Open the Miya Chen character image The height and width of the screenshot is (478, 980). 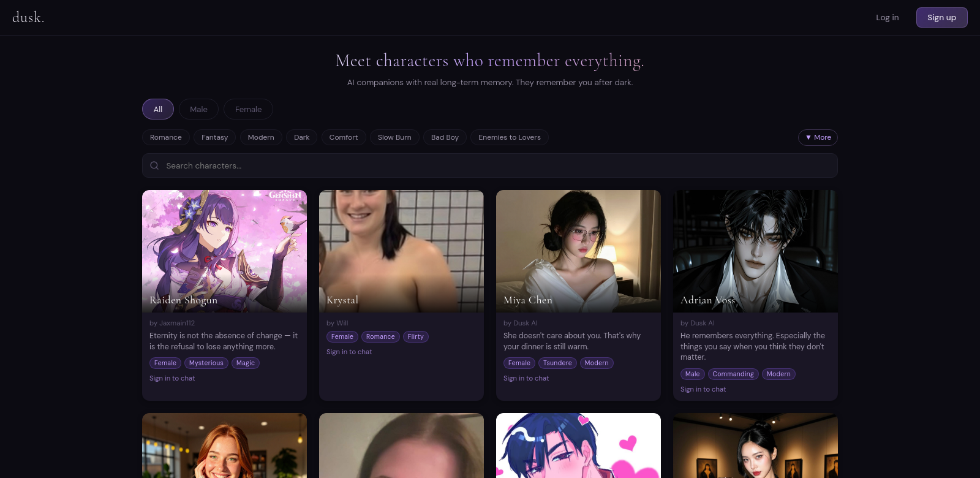click(x=578, y=251)
